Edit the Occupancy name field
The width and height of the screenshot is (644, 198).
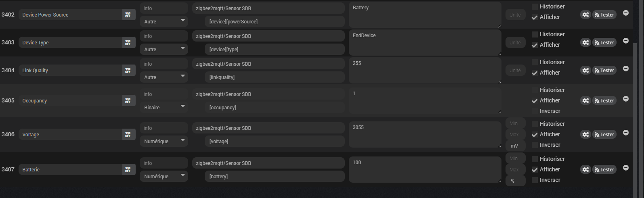(x=71, y=101)
